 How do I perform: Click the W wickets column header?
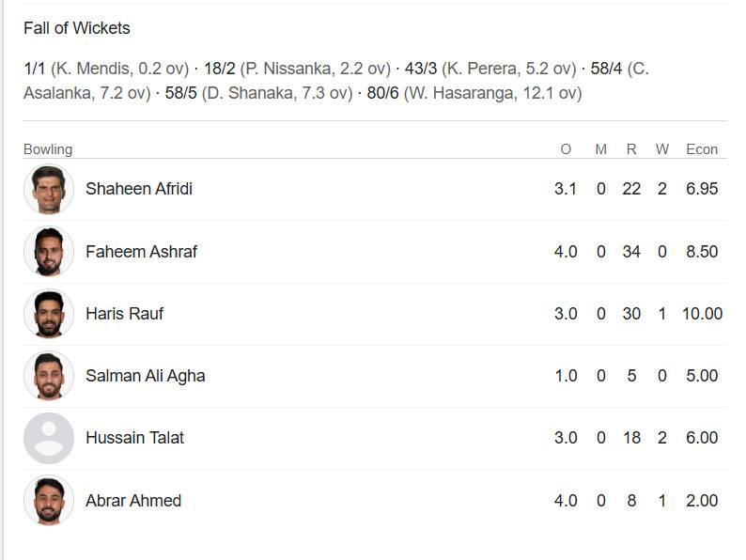coord(661,149)
